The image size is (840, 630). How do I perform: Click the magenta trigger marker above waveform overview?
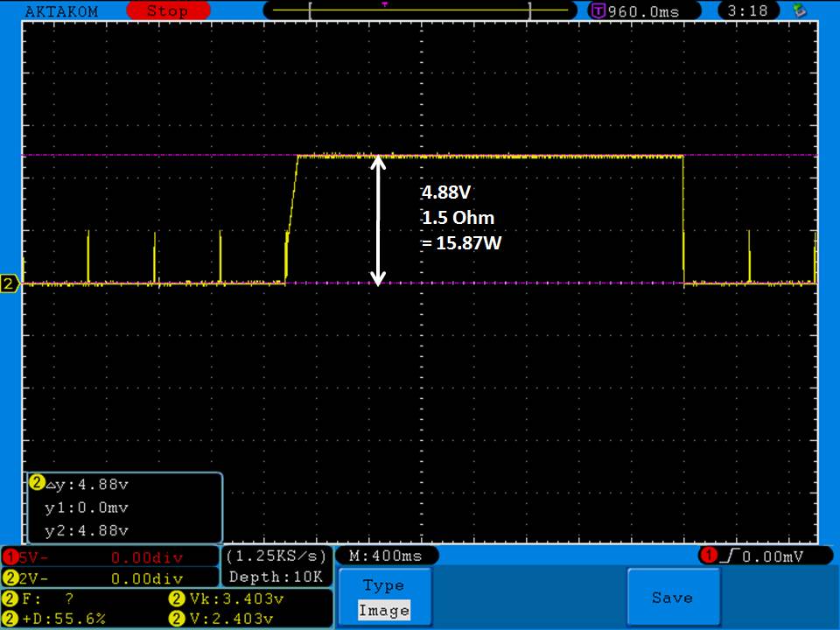[384, 3]
